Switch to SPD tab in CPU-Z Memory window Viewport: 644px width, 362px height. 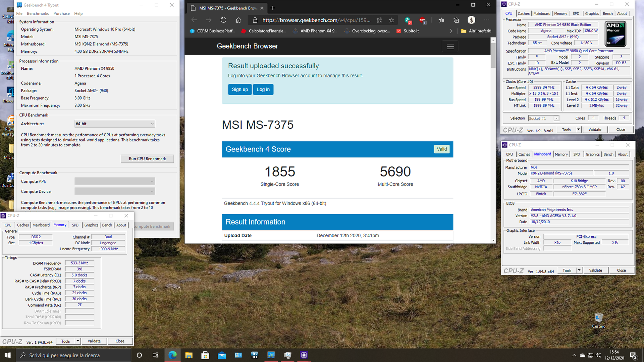[x=75, y=225]
